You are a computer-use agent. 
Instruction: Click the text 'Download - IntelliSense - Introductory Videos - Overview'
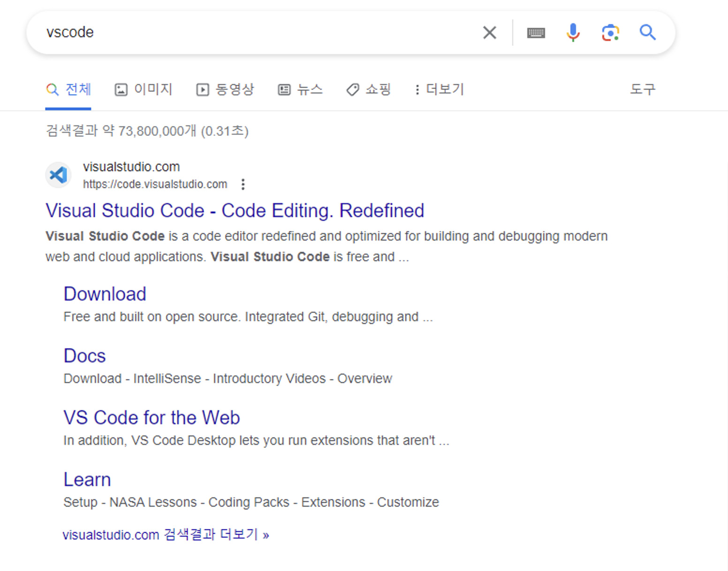[x=228, y=378]
